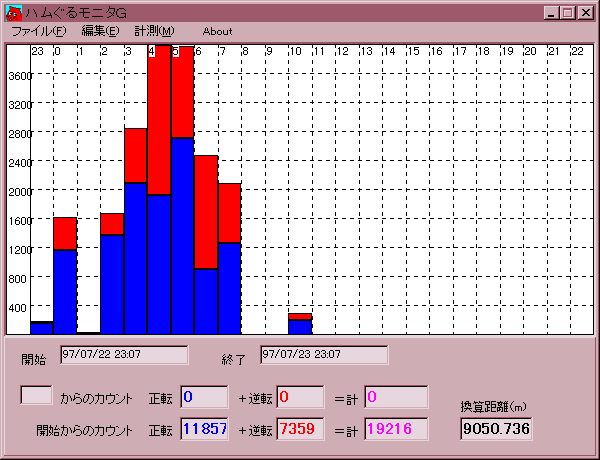600x460 pixels.
Task: Open the 計測(M) menu
Action: [x=153, y=31]
